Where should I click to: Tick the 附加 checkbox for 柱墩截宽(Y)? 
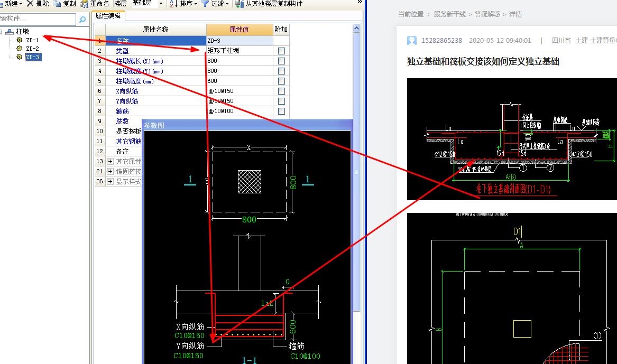click(281, 71)
